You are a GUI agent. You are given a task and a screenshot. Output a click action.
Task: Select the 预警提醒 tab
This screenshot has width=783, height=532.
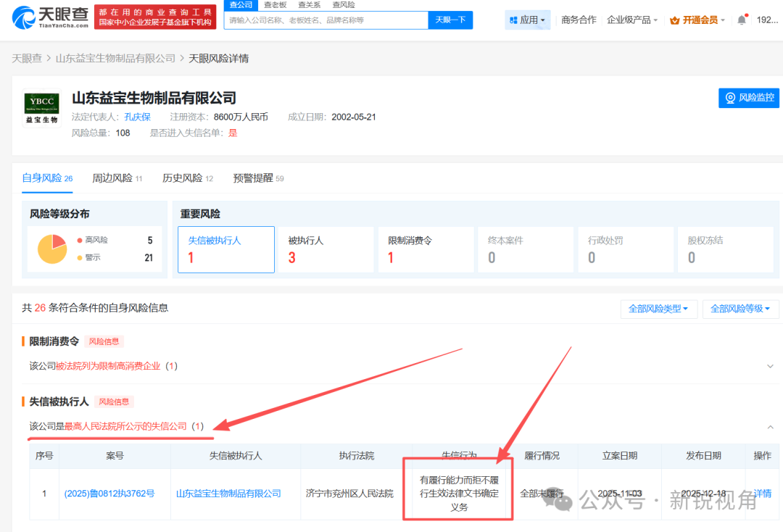(x=257, y=178)
